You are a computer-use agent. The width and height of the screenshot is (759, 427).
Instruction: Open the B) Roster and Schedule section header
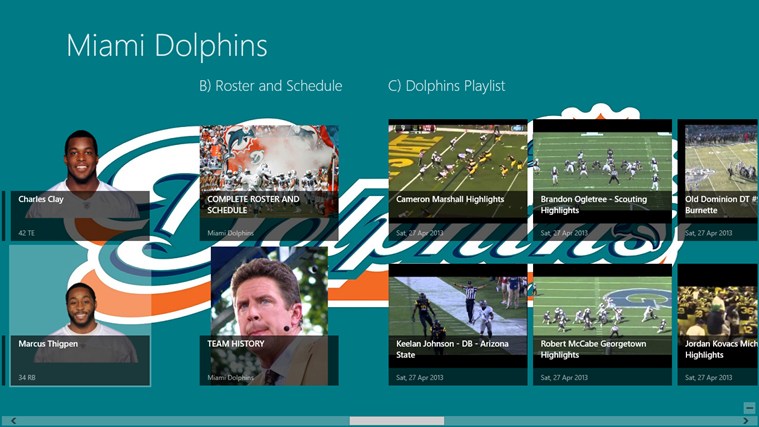(270, 86)
